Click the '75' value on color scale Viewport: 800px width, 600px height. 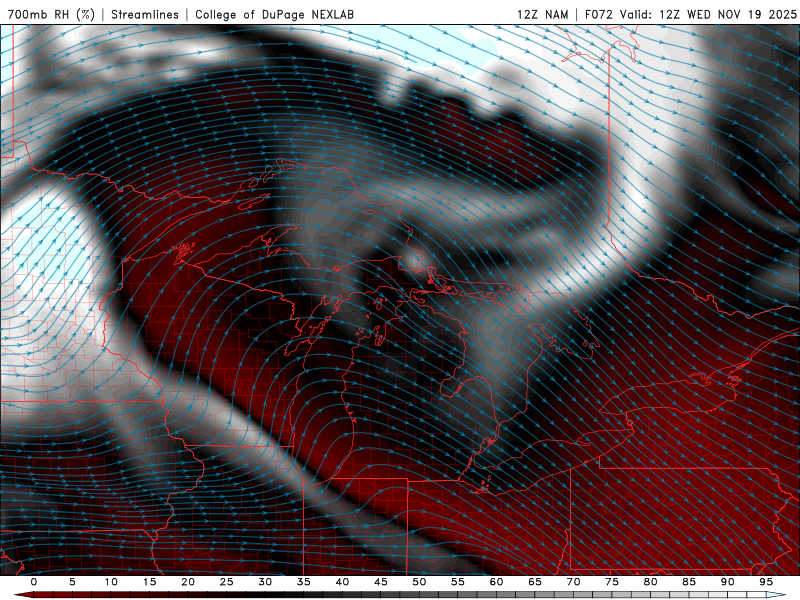pos(612,582)
